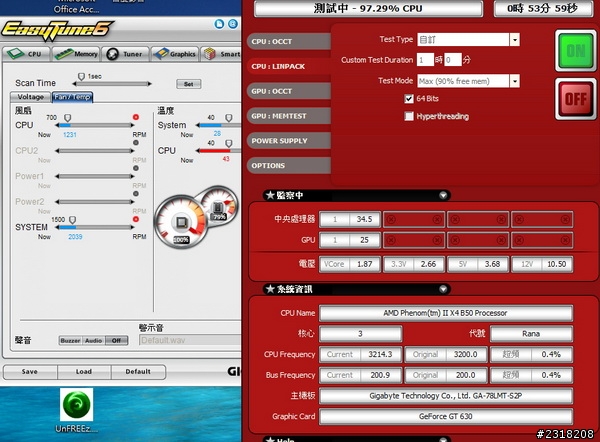Image resolution: width=600 pixels, height=442 pixels.
Task: Open the Test Mode dropdown
Action: [515, 81]
